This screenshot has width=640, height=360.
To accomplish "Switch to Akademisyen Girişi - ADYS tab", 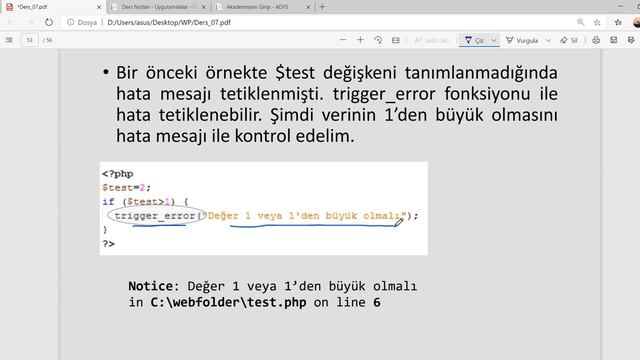I will (263, 7).
